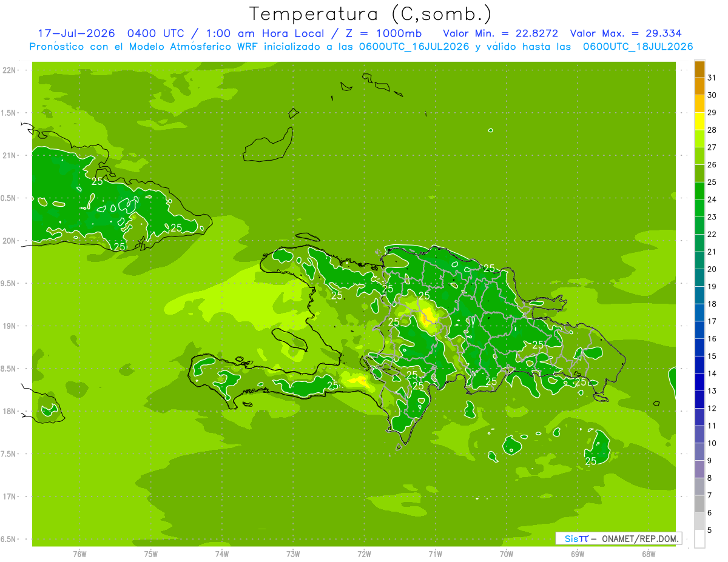728x562 pixels.
Task: Click the legend swatch between 24 and 25
Action: coord(699,190)
